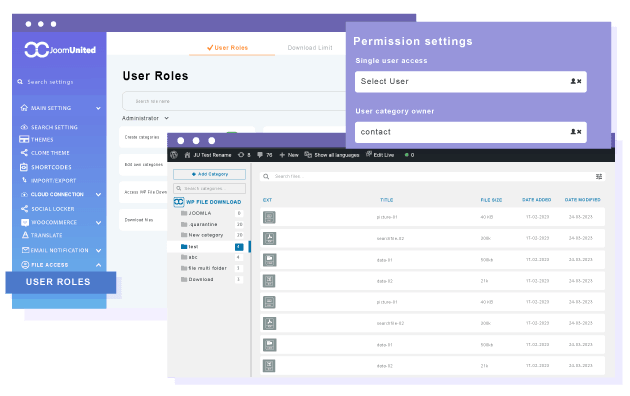630x396 pixels.
Task: Click the filter settings icon beside Search files
Action: click(599, 176)
